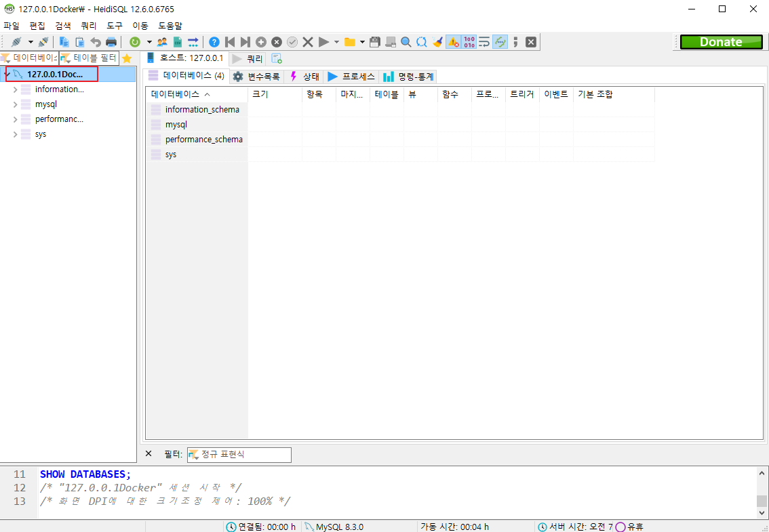The height and width of the screenshot is (532, 769).
Task: Click the magnifier Find text icon
Action: coord(406,42)
